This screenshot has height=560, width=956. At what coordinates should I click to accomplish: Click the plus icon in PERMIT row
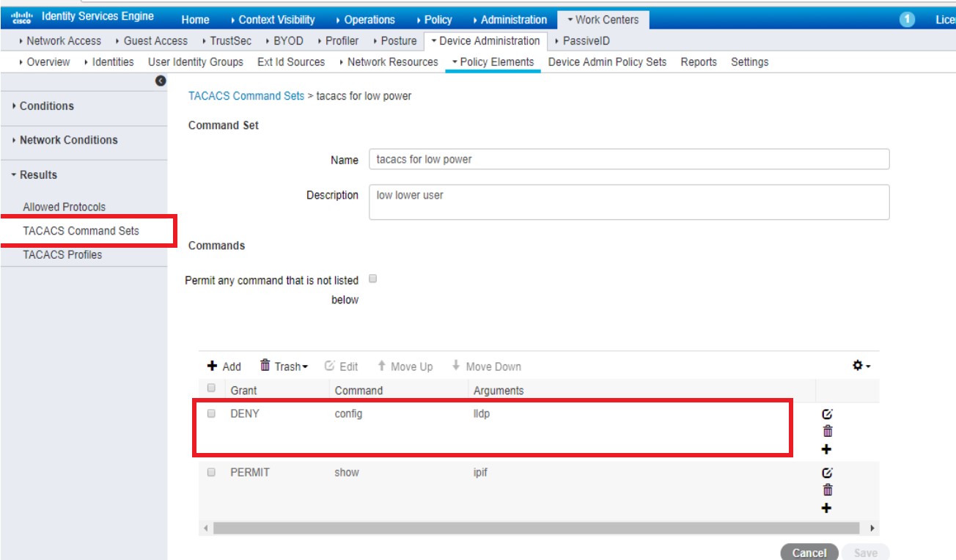pyautogui.click(x=827, y=508)
